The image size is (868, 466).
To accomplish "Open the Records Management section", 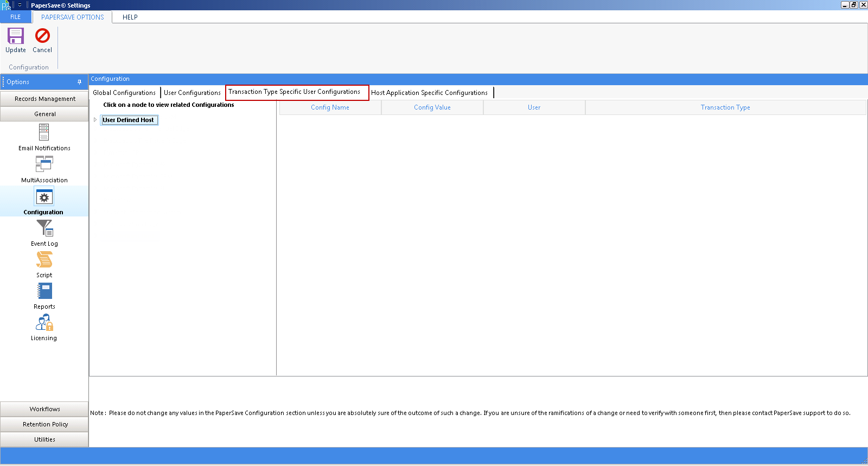I will (44, 99).
